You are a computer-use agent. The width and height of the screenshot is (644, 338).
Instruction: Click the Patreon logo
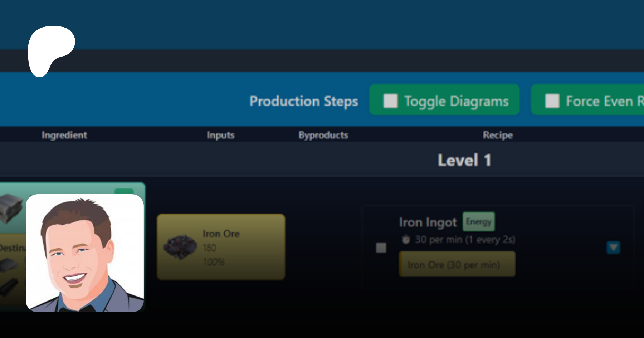(x=51, y=50)
